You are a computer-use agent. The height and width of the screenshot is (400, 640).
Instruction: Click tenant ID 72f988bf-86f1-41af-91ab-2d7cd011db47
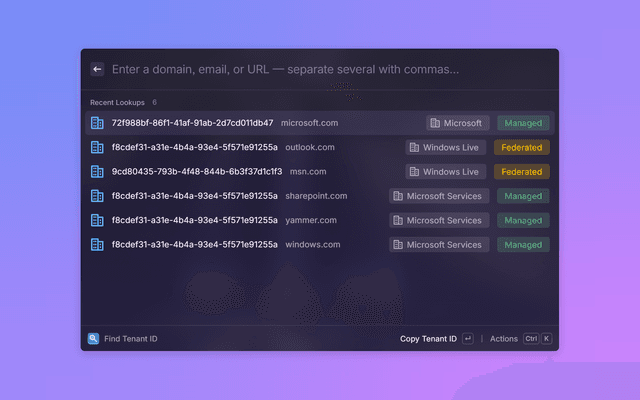pyautogui.click(x=193, y=123)
